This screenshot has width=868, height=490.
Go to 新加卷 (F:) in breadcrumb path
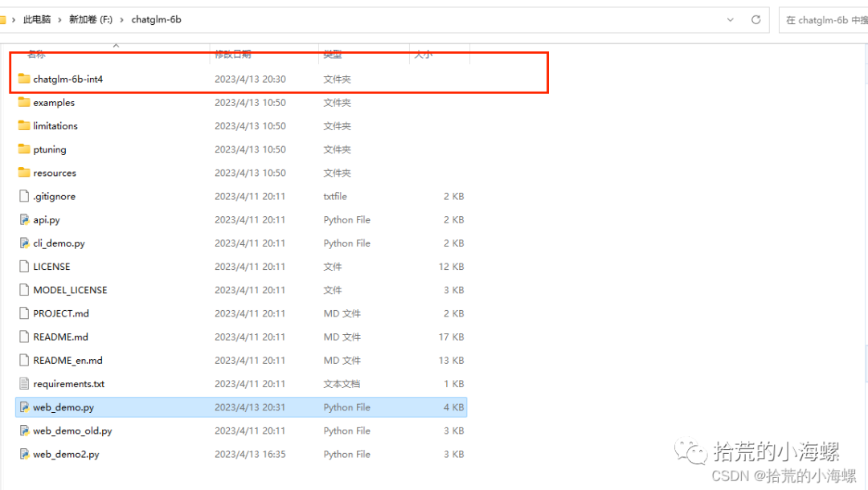(91, 19)
